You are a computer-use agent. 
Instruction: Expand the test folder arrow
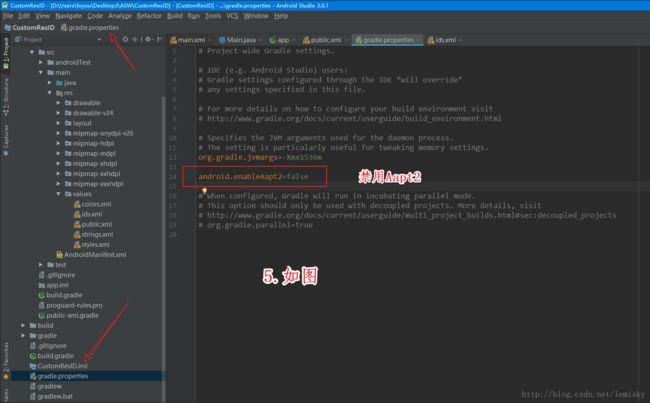pos(41,265)
